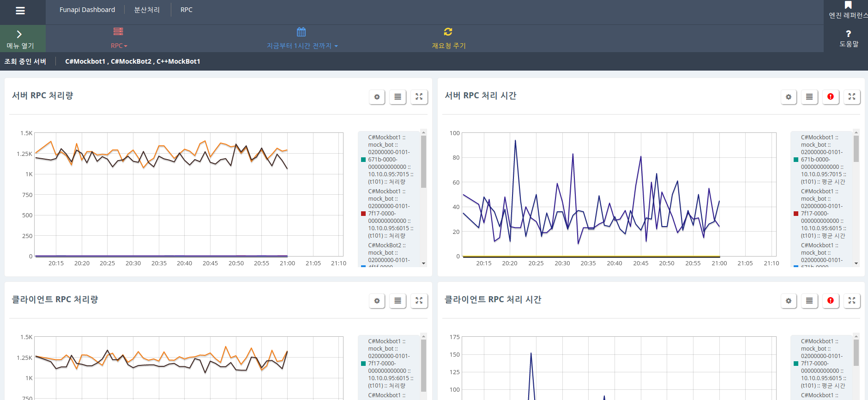
Task: Open settings gear of 서버 RPC 처리량
Action: point(377,97)
